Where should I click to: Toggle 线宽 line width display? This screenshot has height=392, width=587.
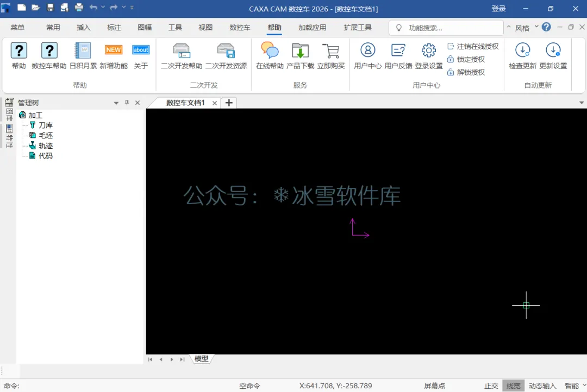point(513,385)
